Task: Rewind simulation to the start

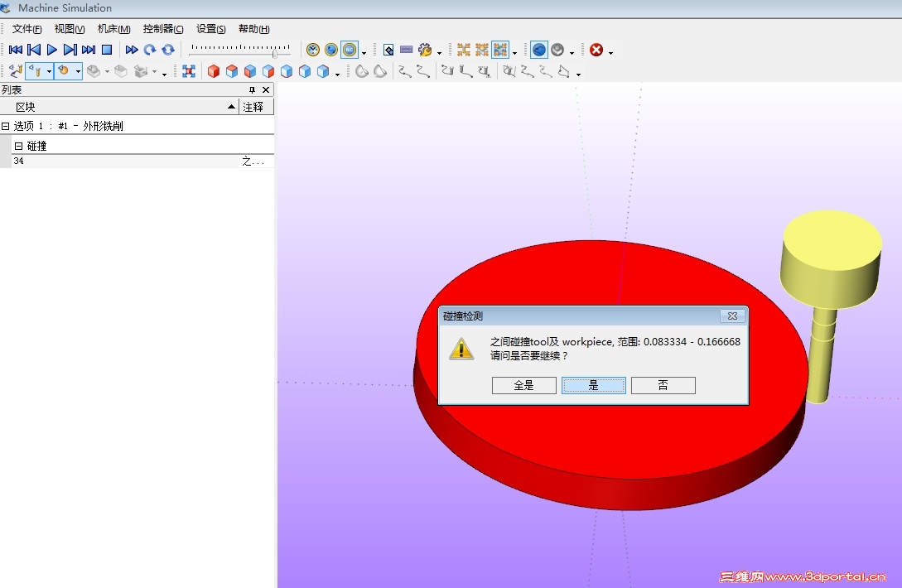Action: [16, 50]
